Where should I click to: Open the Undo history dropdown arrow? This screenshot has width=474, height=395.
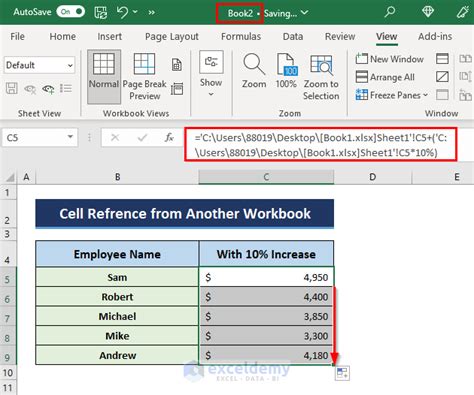point(135,12)
